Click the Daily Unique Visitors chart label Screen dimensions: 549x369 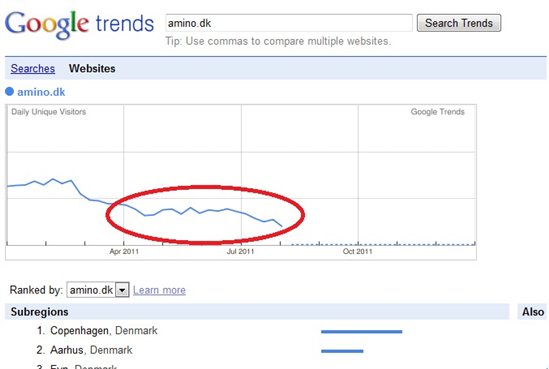click(49, 112)
